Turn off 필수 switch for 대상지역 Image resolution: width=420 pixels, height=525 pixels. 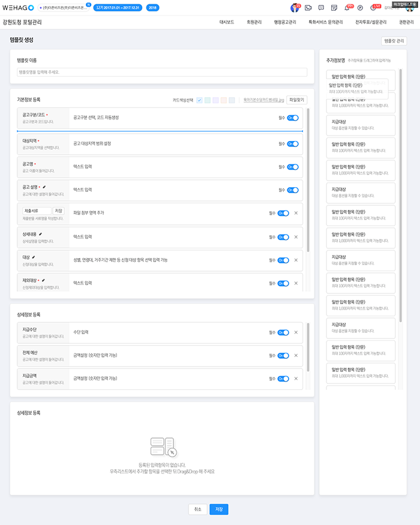[292, 144]
